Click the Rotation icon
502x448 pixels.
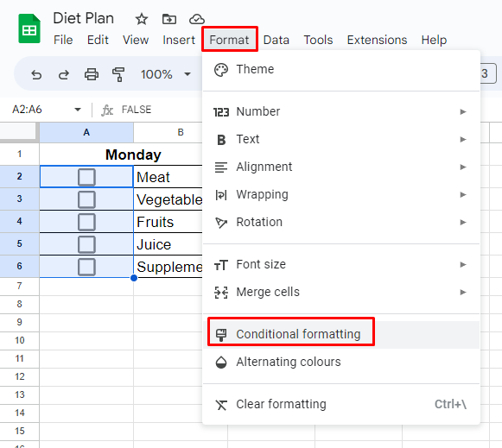tap(221, 223)
